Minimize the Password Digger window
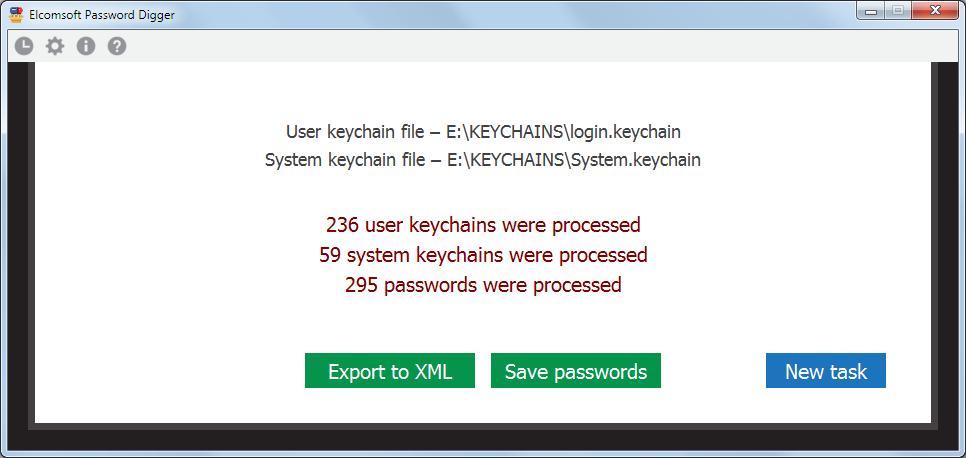The height and width of the screenshot is (458, 966). (x=871, y=11)
